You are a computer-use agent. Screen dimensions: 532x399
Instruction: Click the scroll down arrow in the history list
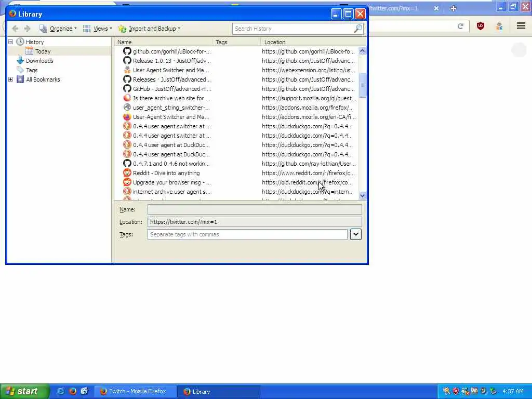coord(362,195)
